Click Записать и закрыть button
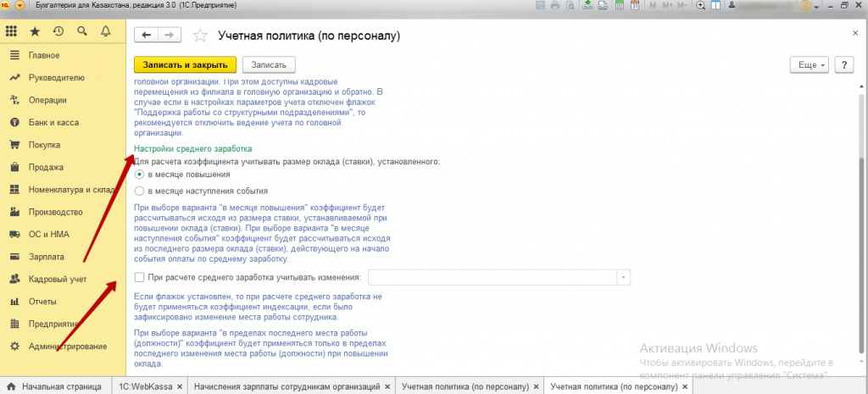 click(186, 64)
